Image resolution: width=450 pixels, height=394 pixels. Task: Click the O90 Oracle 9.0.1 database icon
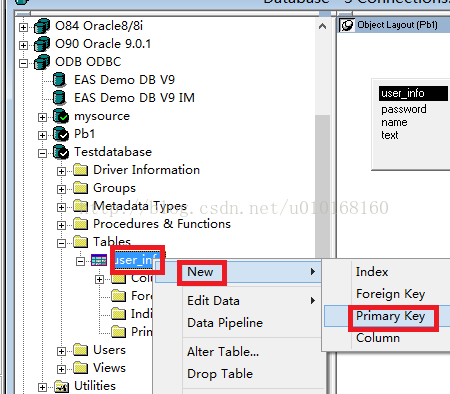(x=42, y=44)
